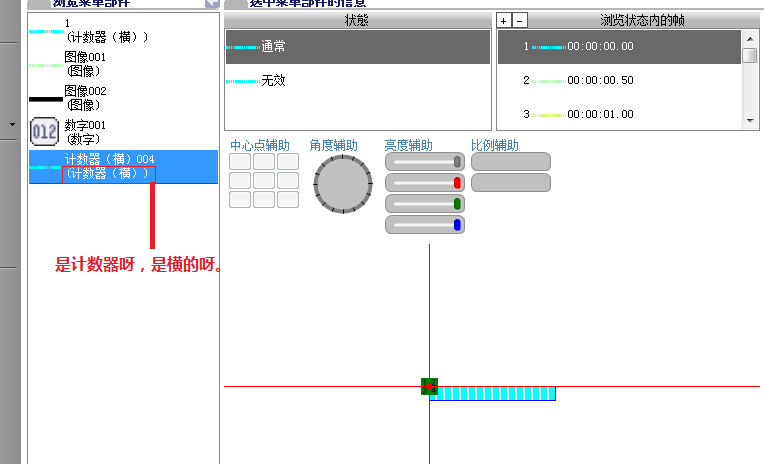Set center point to bottom-left cell

[x=240, y=199]
